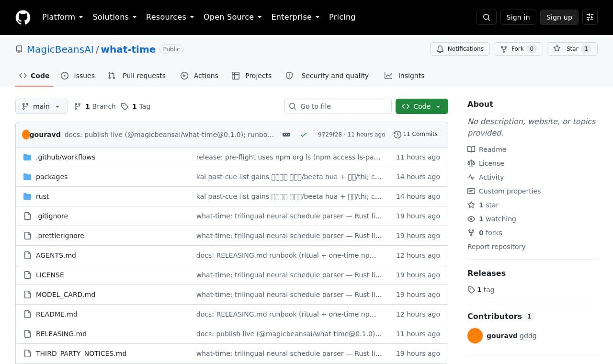Open the green Code dropdown button
This screenshot has width=613, height=364.
(422, 106)
